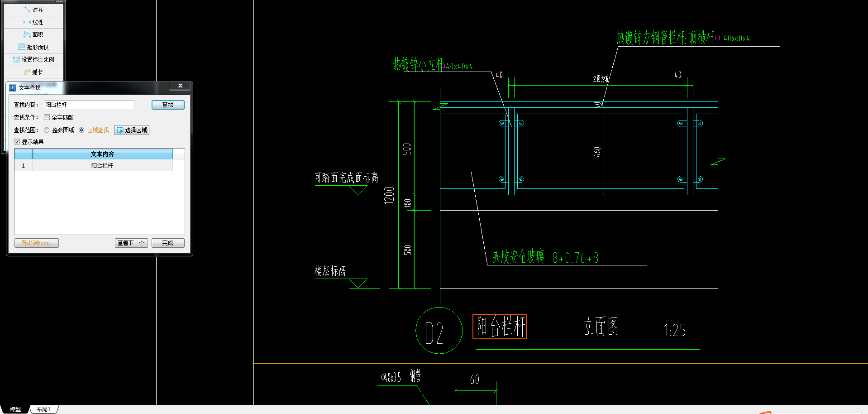Image resolution: width=868 pixels, height=414 pixels.
Task: Click the 可踏面完成面标高 label
Action: 347,178
